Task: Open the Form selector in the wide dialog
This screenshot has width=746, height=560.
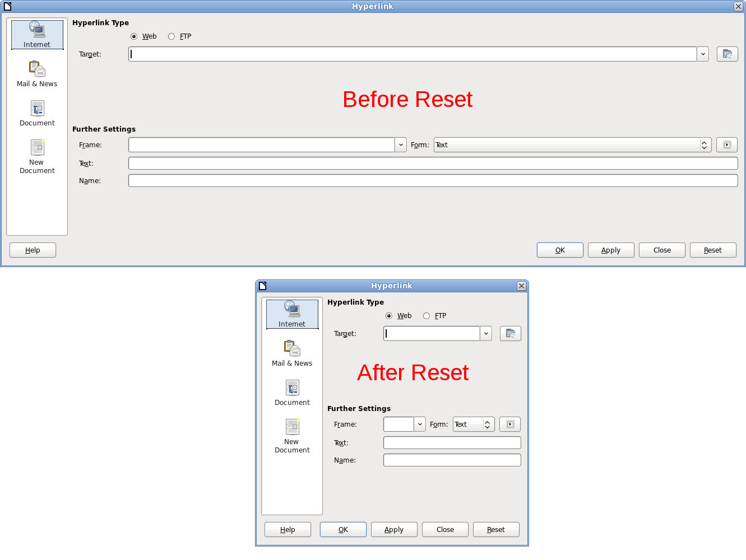Action: click(572, 145)
